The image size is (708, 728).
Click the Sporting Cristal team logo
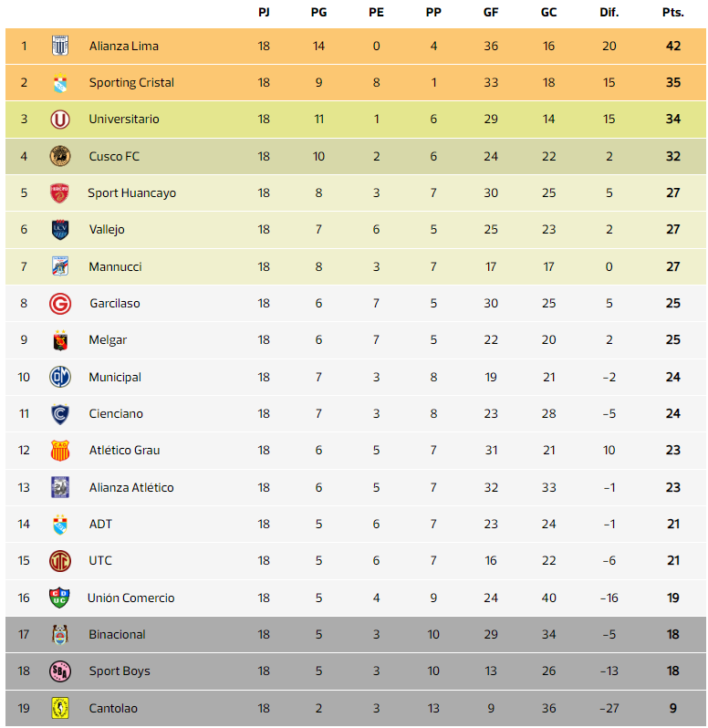(x=60, y=83)
